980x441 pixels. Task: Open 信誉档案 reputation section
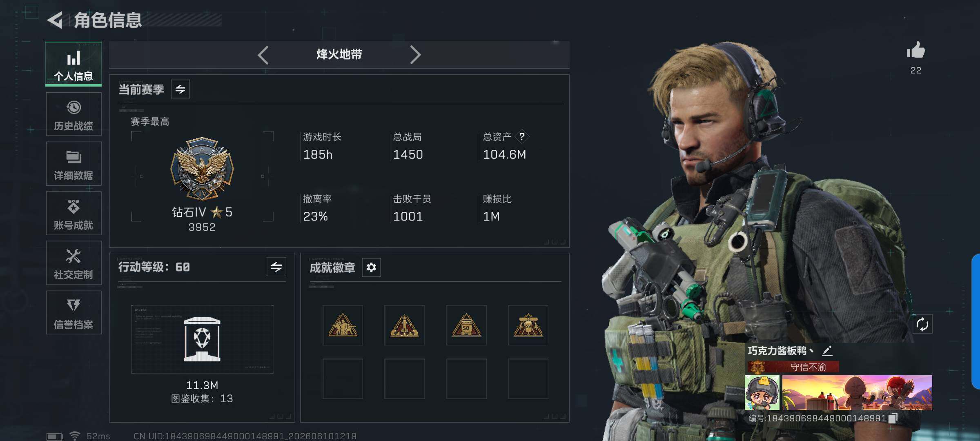coord(73,313)
